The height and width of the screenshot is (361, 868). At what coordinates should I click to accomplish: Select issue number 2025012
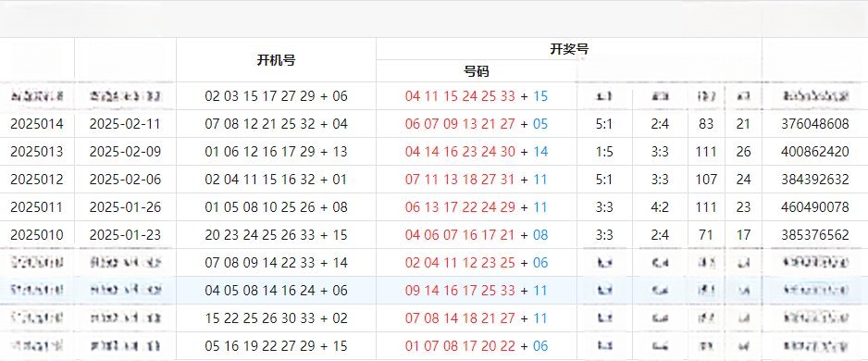[37, 180]
